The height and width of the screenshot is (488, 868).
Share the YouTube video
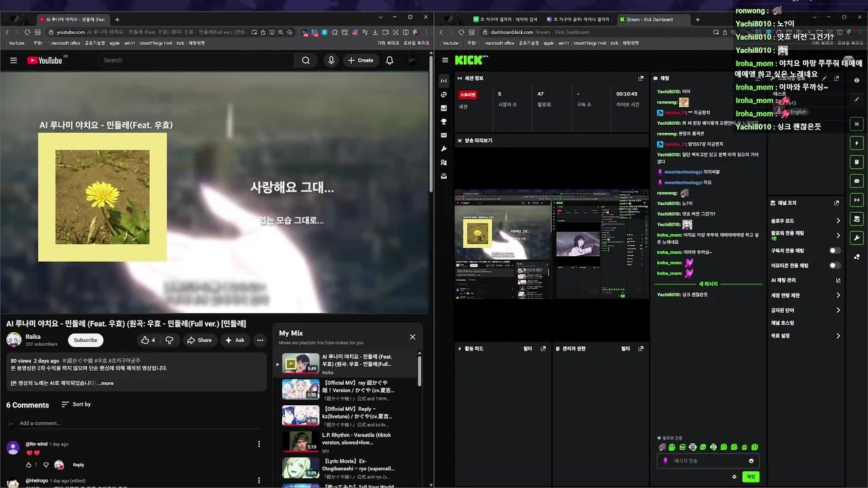tap(200, 340)
